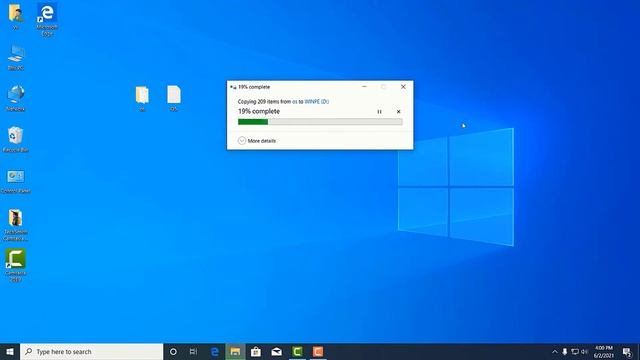Click the microphone tray icon

point(565,351)
